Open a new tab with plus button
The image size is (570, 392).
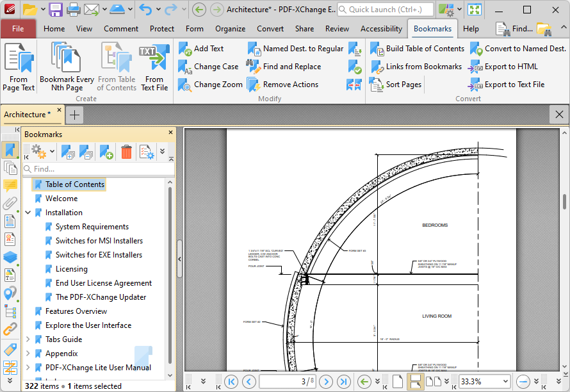(x=74, y=115)
